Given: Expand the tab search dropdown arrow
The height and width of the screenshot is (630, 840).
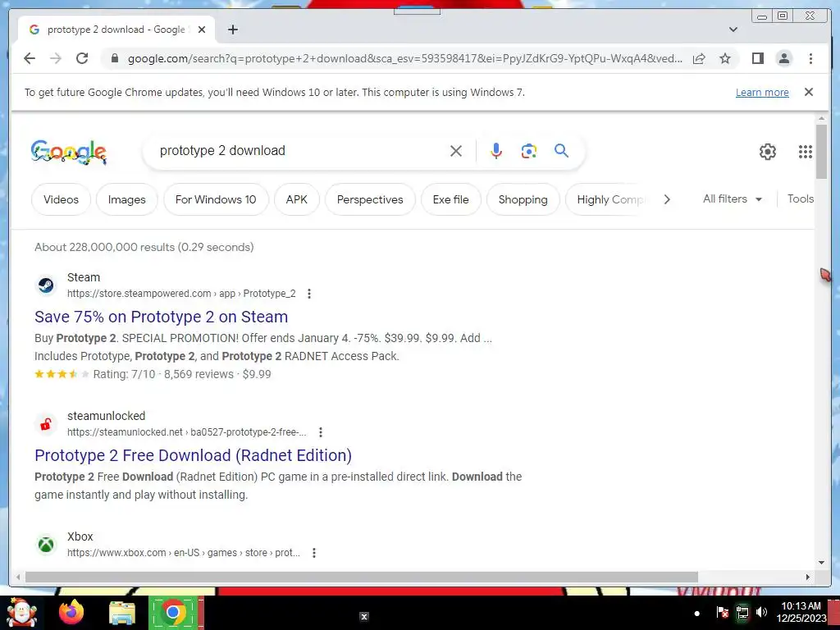Looking at the screenshot, I should (733, 30).
